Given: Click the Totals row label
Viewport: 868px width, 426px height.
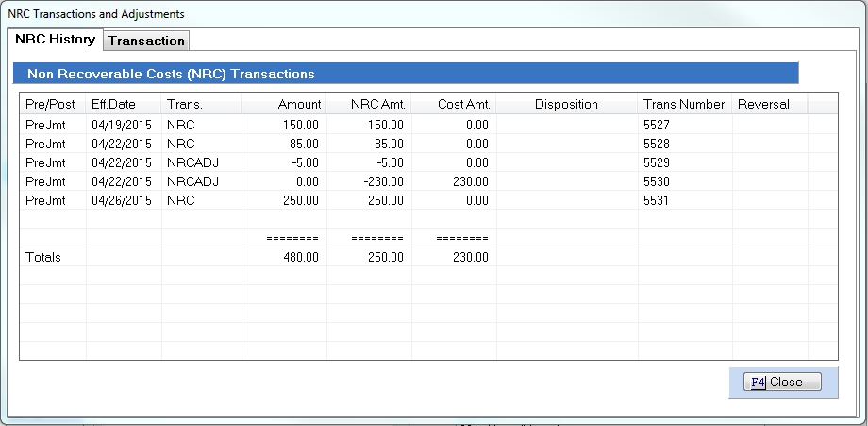Looking at the screenshot, I should tap(43, 257).
